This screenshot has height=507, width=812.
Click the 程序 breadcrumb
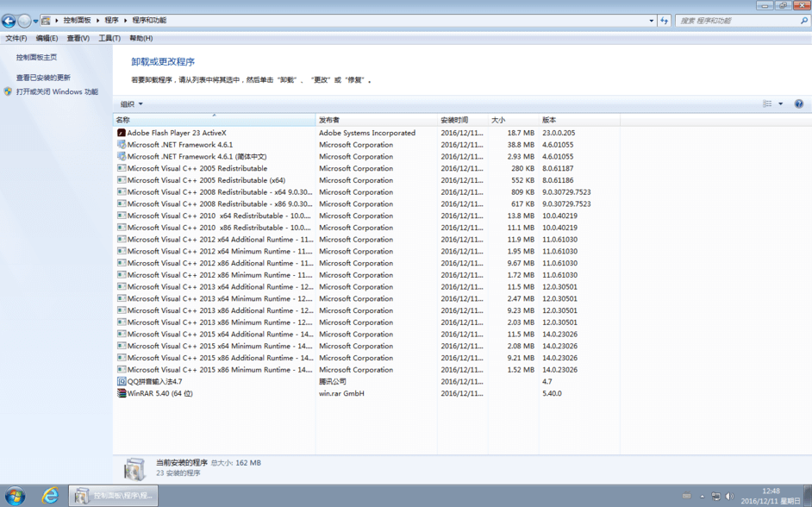[x=111, y=20]
